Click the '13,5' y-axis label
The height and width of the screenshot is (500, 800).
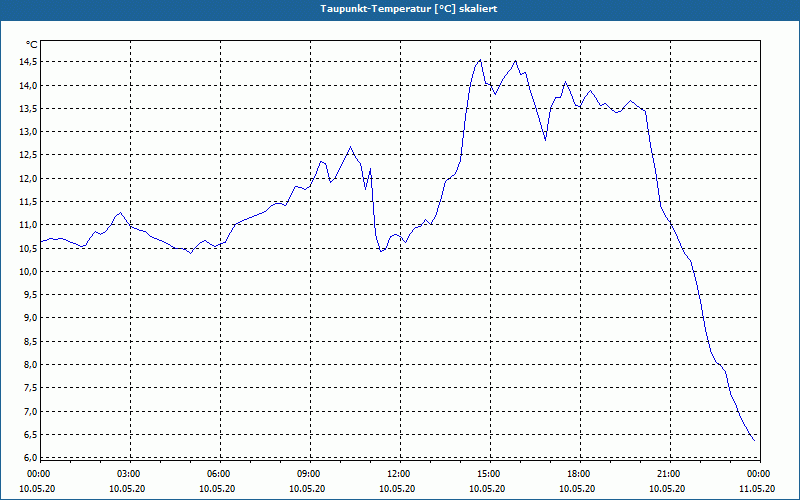[x=28, y=108]
